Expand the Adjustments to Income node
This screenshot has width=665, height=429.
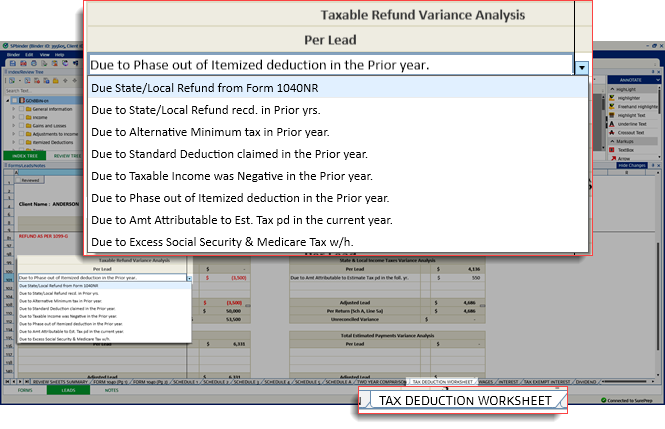click(x=14, y=134)
